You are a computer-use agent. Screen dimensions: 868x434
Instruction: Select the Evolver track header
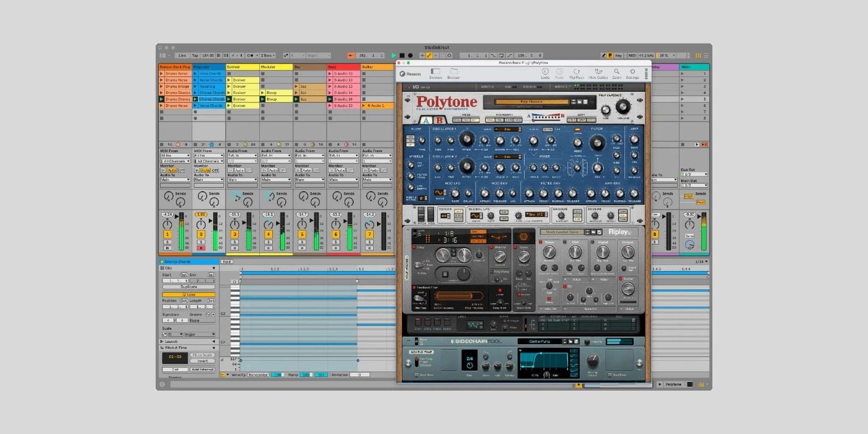[242, 66]
